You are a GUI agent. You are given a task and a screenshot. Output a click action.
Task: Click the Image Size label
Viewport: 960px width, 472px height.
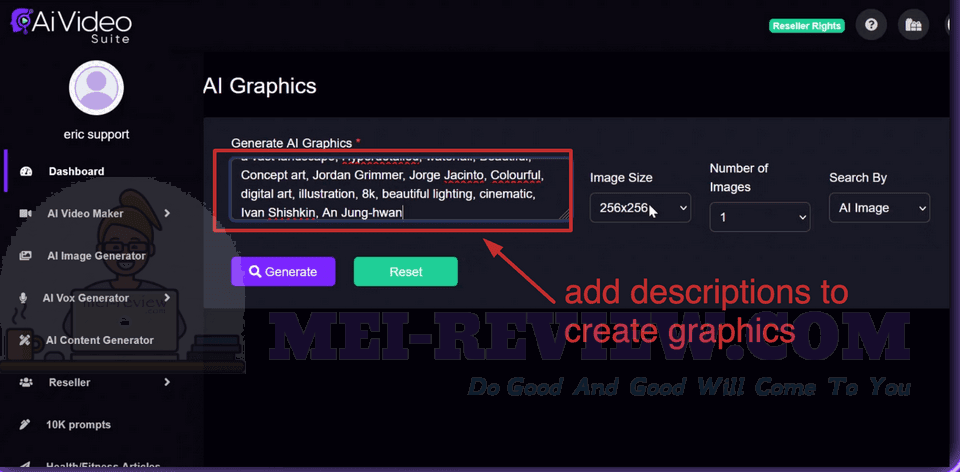(621, 178)
